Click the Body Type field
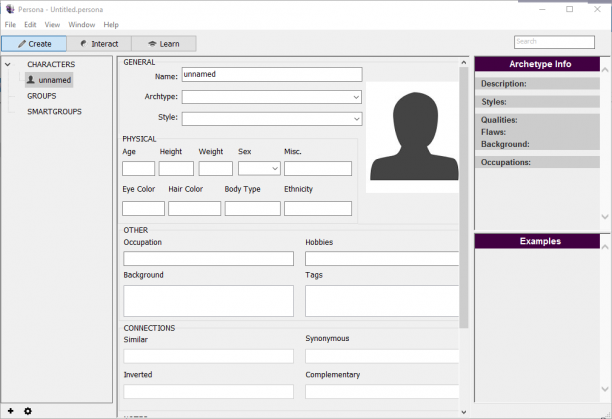612x419 pixels. pos(253,208)
